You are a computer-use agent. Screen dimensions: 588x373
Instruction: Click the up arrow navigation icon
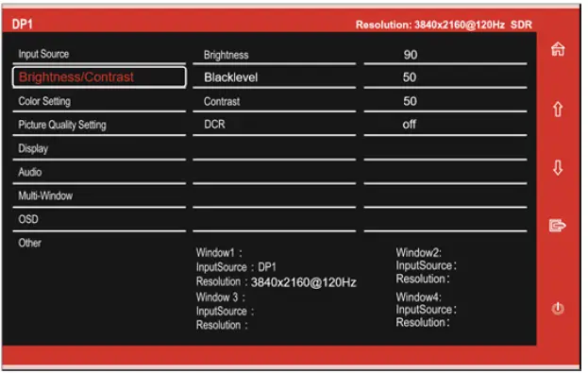558,110
